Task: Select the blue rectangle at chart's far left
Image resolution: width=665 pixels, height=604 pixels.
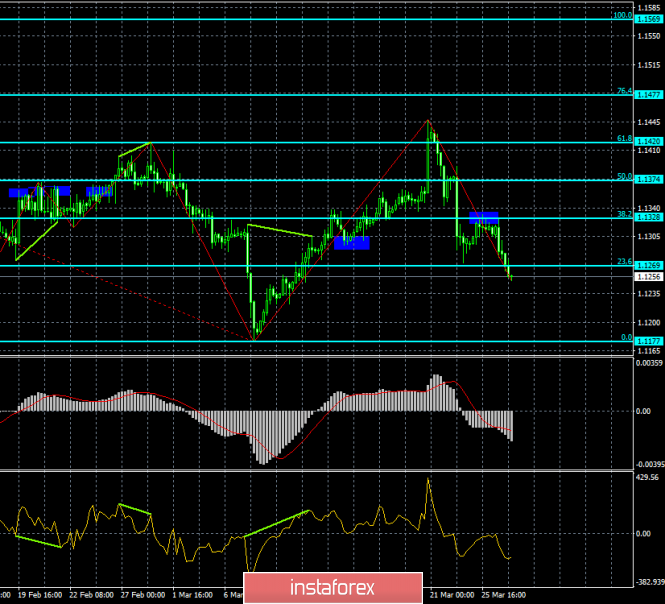Action: (x=39, y=191)
